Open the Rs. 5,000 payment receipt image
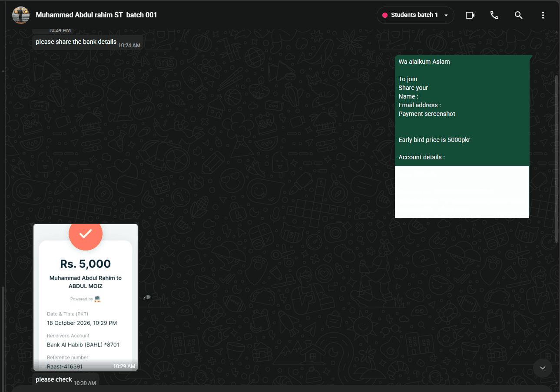 (x=86, y=297)
